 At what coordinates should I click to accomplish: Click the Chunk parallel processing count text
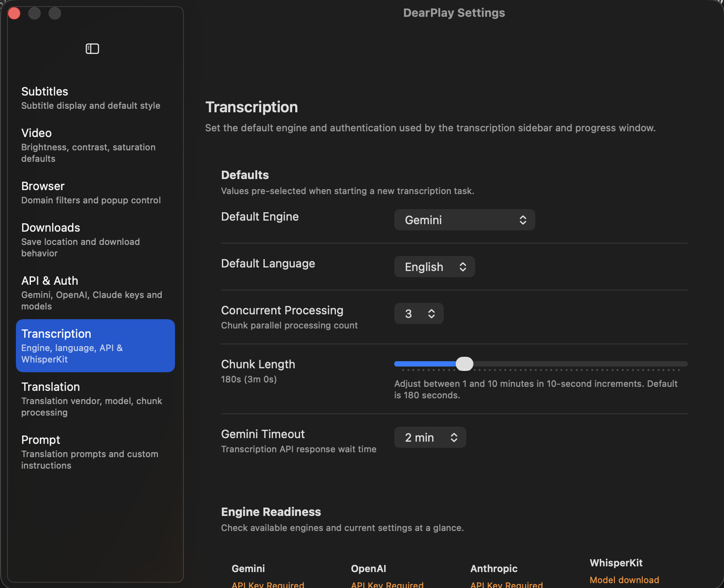tap(290, 325)
